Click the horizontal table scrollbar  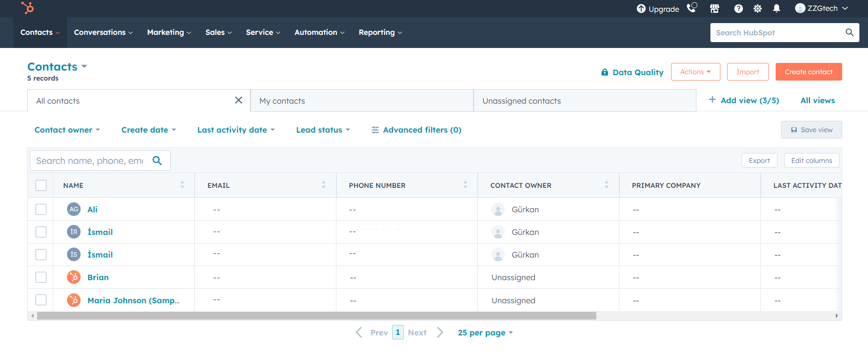coord(317,315)
